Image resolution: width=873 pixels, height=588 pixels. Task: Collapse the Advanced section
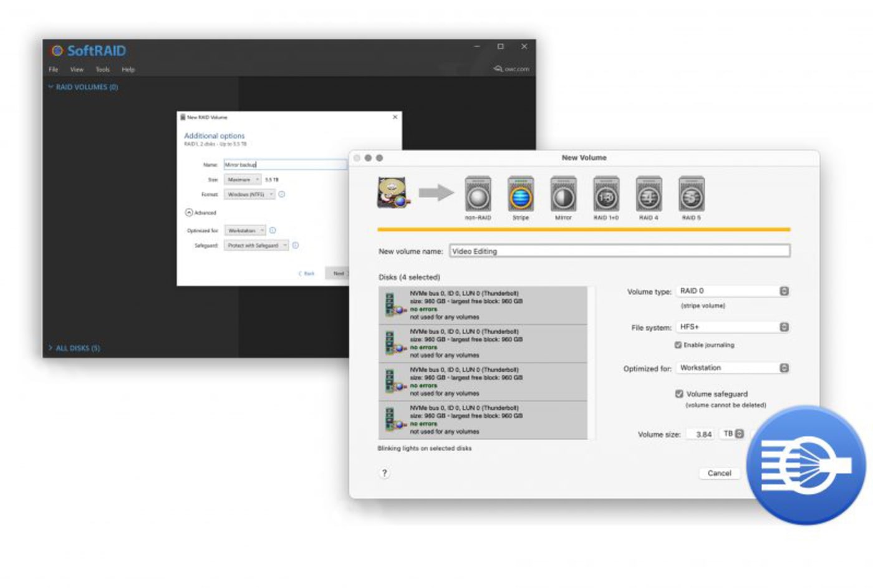189,213
